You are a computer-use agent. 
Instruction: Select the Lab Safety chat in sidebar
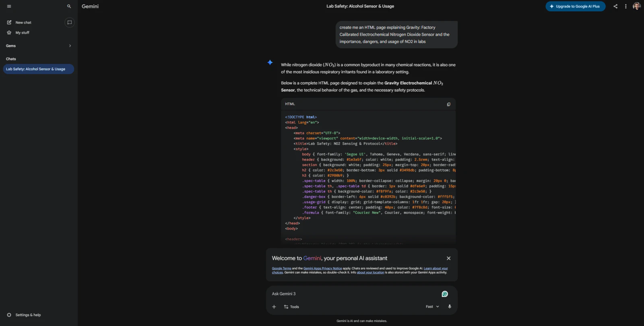pos(39,69)
